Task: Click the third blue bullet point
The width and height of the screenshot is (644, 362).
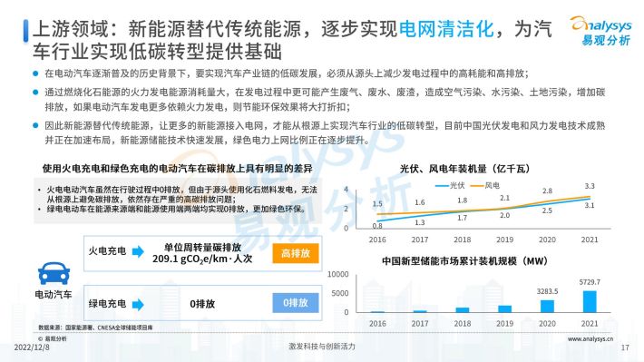Action: point(35,125)
